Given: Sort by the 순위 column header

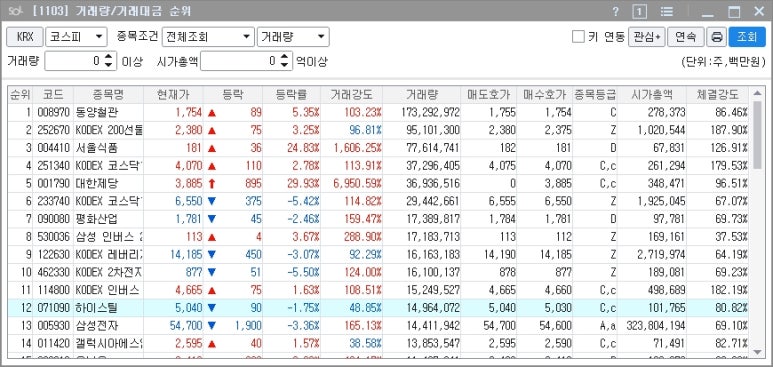Looking at the screenshot, I should pos(20,95).
